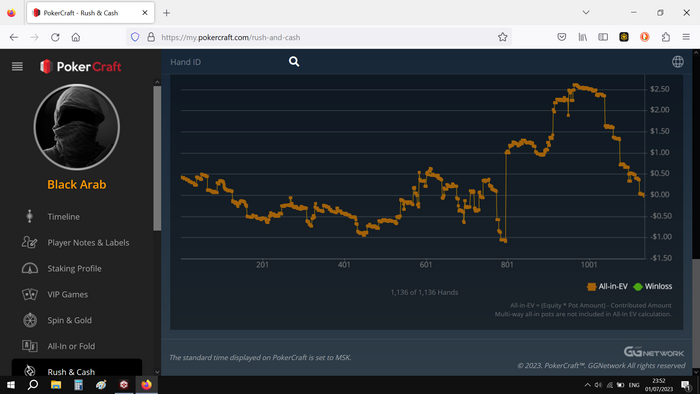Open Firefox Library
Viewport: 700px width, 394px height.
583,37
